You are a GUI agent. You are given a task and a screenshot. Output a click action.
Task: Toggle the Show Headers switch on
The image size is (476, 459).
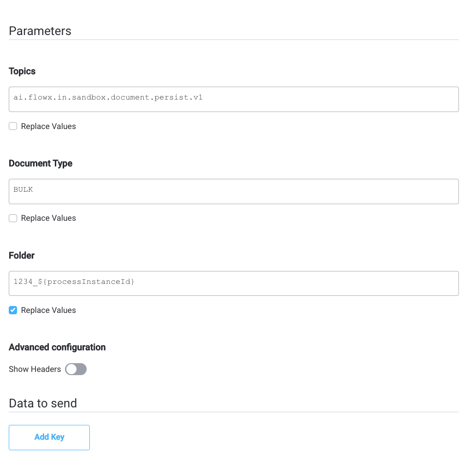(x=76, y=369)
